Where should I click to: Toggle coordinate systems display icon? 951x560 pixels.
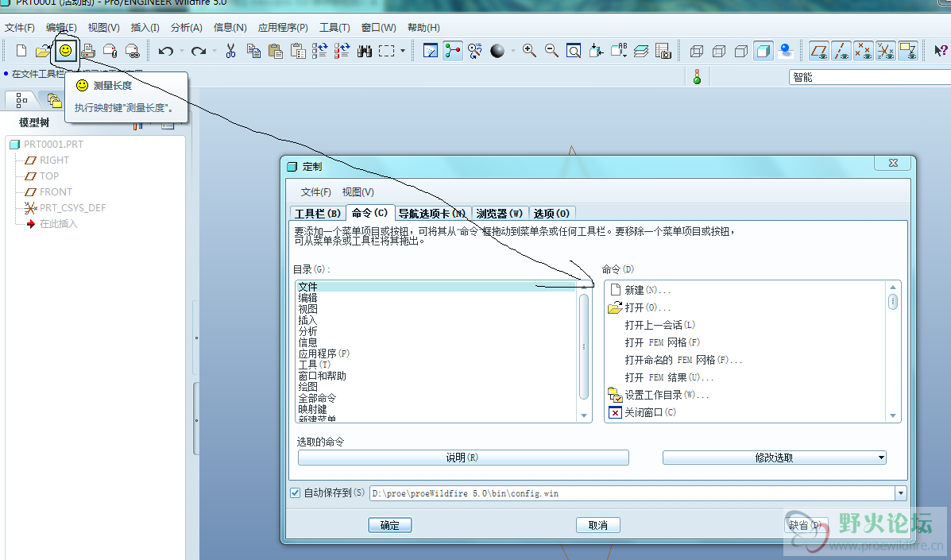tap(886, 51)
